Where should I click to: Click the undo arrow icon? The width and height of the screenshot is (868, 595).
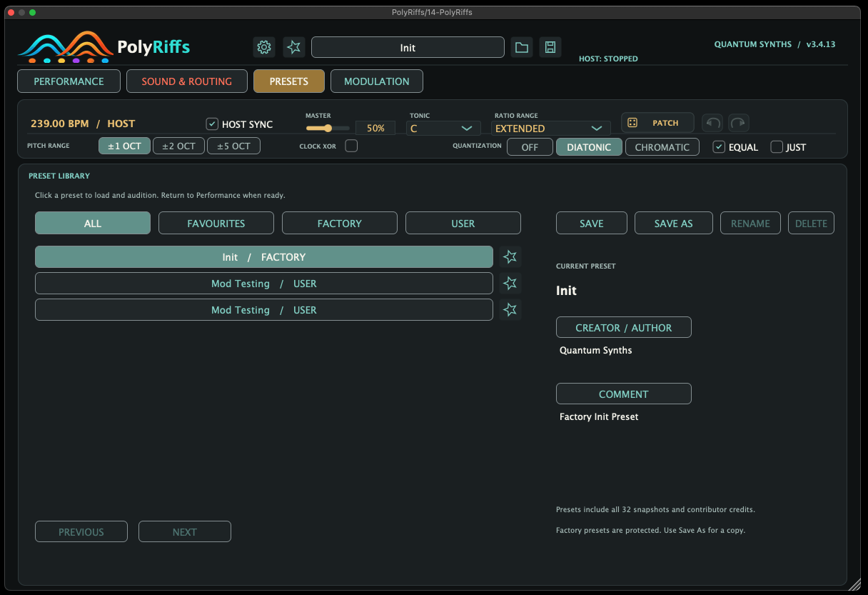click(712, 123)
